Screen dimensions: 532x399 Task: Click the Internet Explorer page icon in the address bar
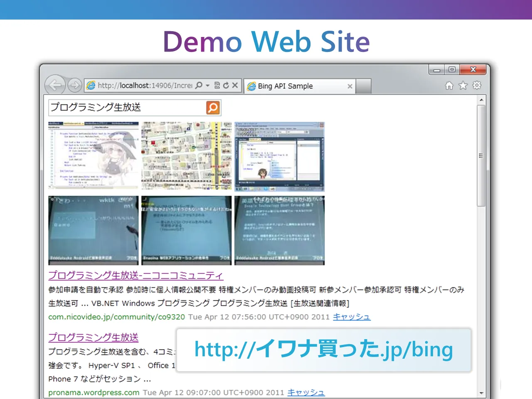tap(91, 86)
